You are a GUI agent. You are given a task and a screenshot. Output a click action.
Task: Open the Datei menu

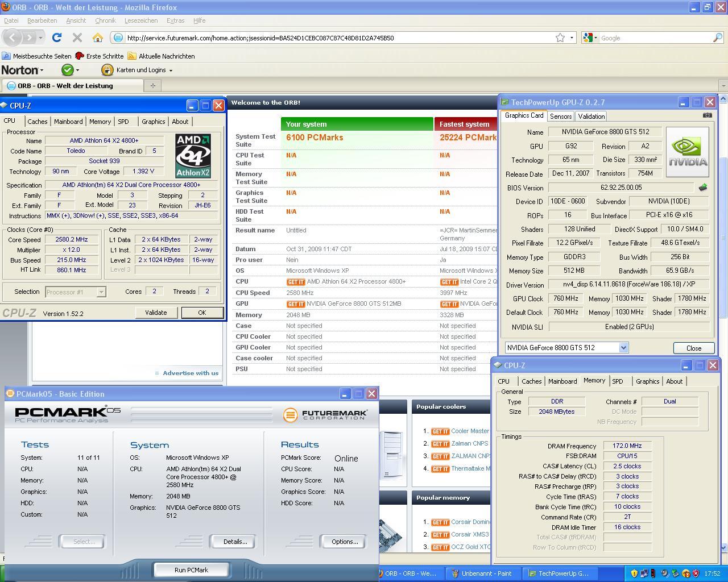tap(11, 20)
